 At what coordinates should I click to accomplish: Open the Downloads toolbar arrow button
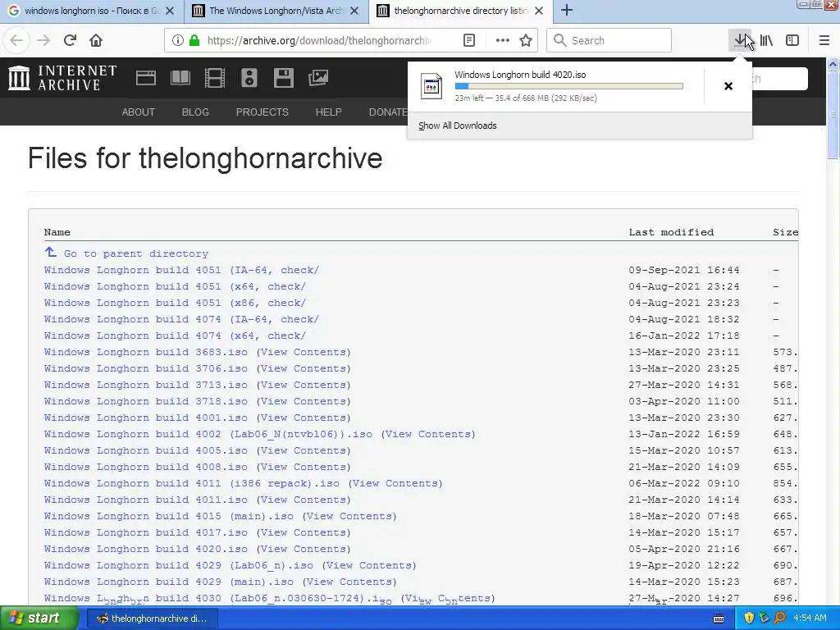click(x=740, y=40)
